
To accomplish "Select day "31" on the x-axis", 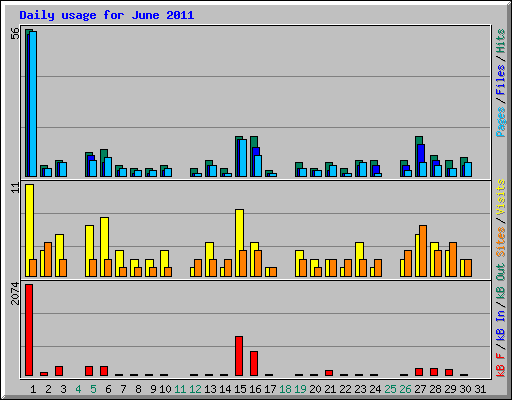I will coord(480,389).
